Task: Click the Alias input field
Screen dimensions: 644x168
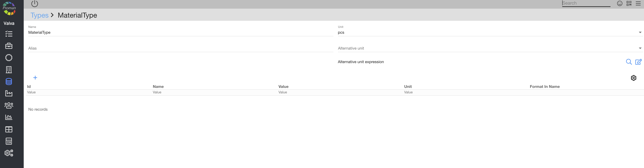Action: tap(180, 48)
